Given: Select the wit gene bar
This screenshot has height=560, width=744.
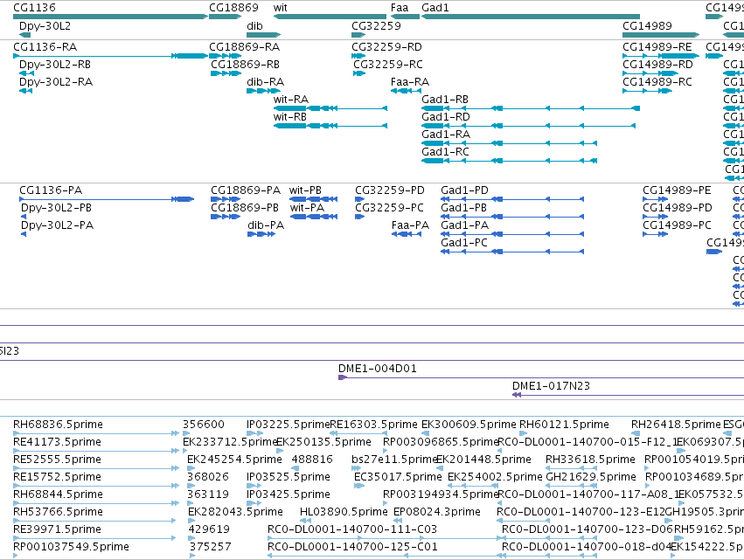Looking at the screenshot, I should tap(330, 17).
